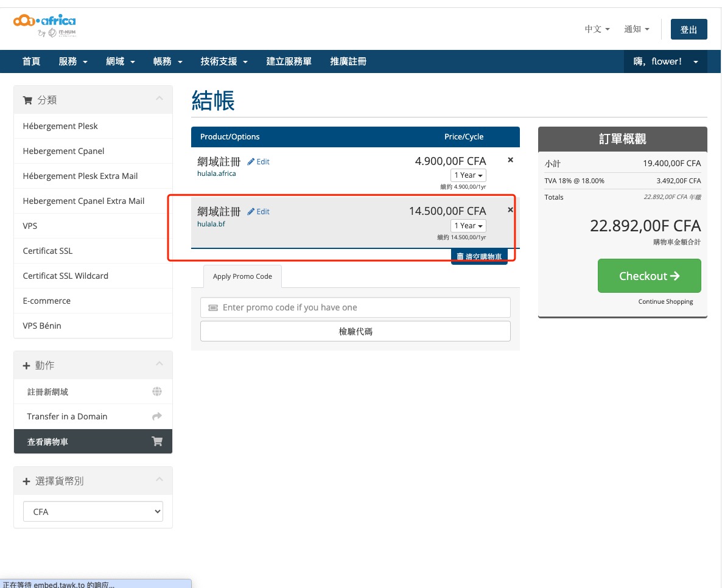Click the 結帳 page heading
This screenshot has height=588, width=722.
pyautogui.click(x=212, y=100)
